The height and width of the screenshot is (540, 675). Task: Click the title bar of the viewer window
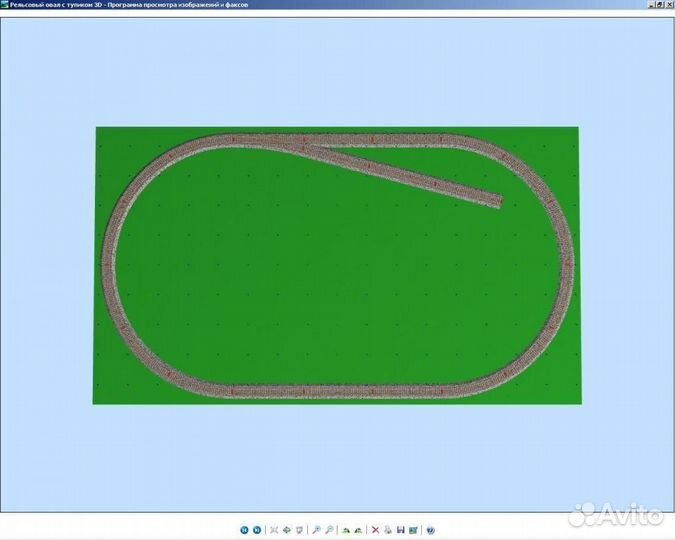point(300,5)
